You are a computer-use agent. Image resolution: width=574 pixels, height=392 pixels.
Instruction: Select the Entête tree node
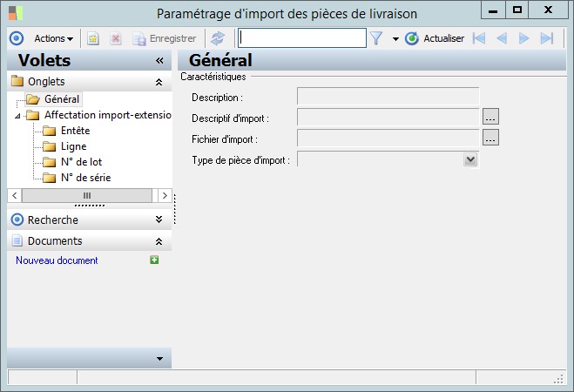coord(75,131)
